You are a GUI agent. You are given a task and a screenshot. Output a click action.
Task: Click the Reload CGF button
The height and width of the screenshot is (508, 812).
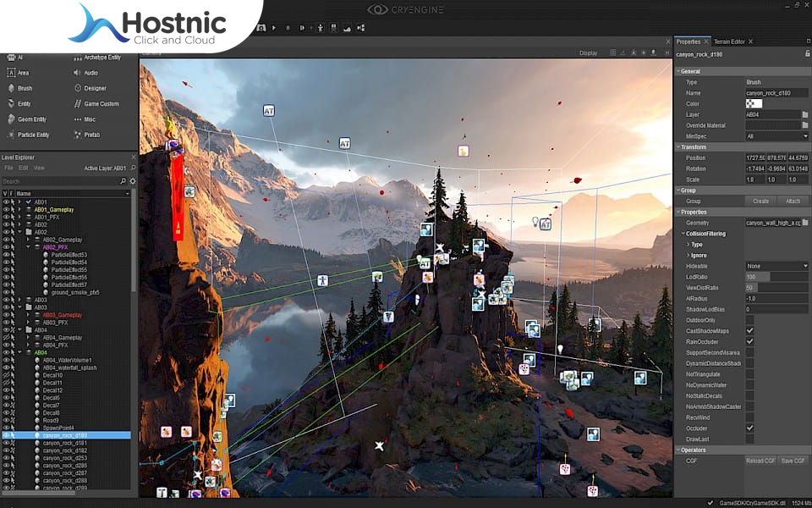(x=760, y=461)
